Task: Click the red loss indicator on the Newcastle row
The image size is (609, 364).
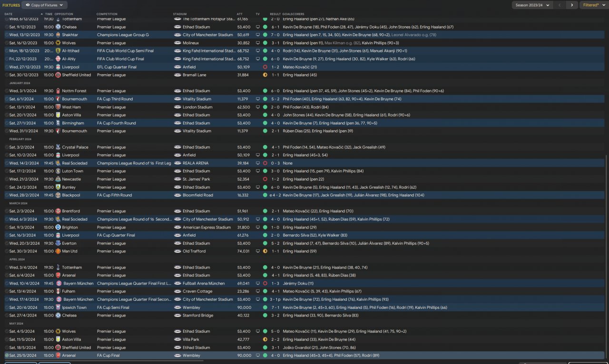Action: pyautogui.click(x=265, y=179)
